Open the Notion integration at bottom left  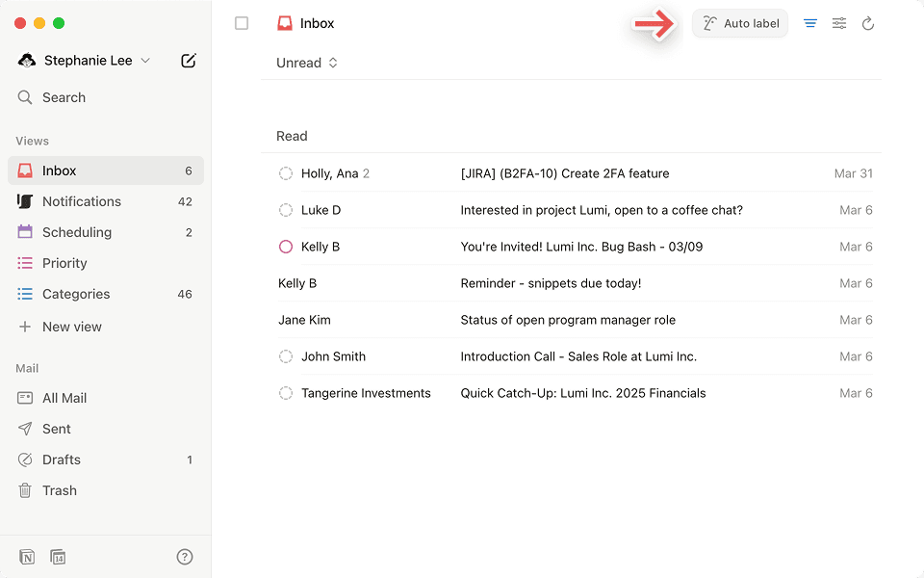pyautogui.click(x=27, y=557)
